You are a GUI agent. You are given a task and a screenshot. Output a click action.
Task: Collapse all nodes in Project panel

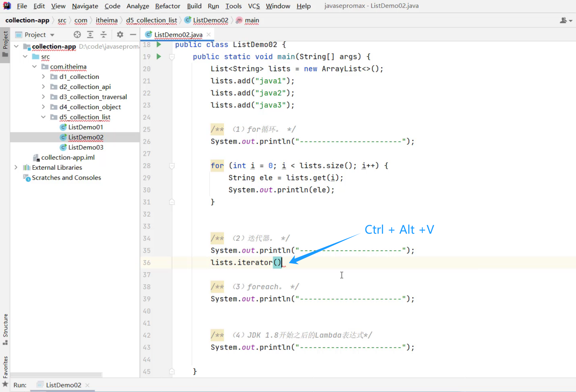103,35
